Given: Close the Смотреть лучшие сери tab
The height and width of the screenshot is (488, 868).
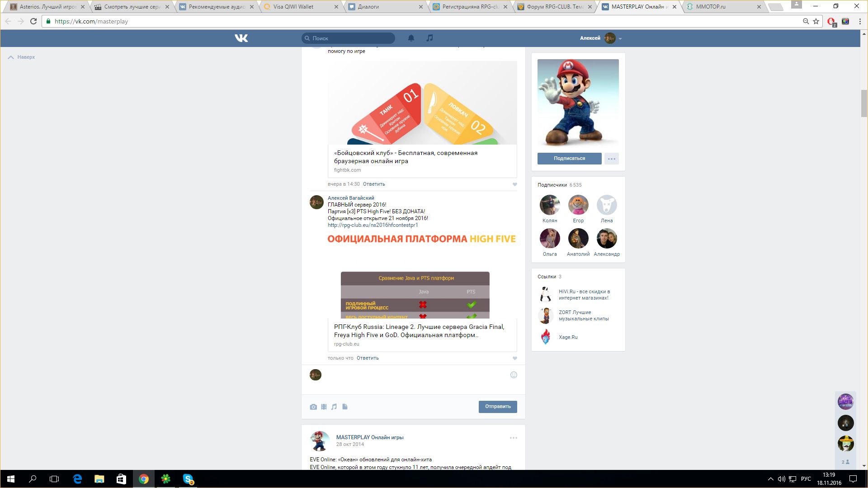Looking at the screenshot, I should point(167,7).
